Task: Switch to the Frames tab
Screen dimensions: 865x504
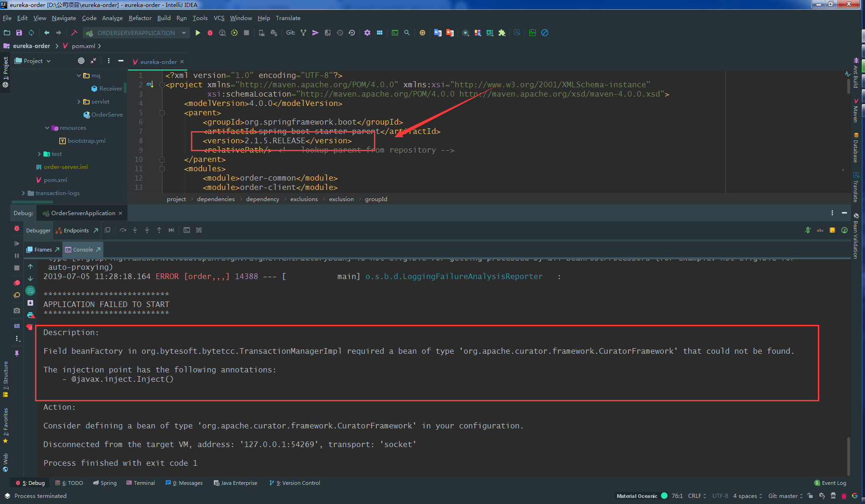Action: 43,250
